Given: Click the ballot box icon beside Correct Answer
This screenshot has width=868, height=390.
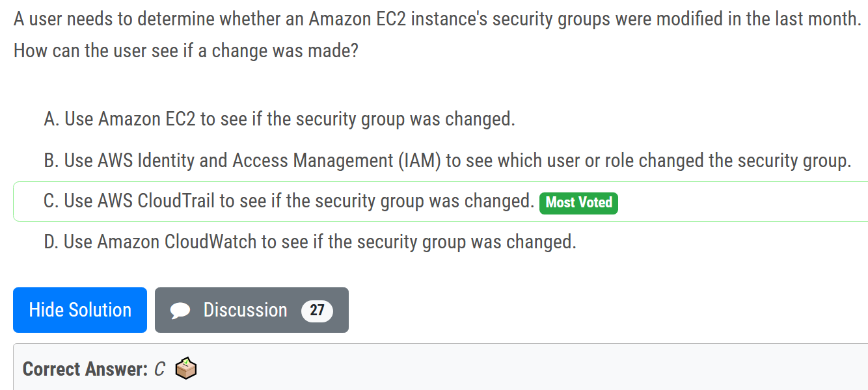Looking at the screenshot, I should coord(186,369).
